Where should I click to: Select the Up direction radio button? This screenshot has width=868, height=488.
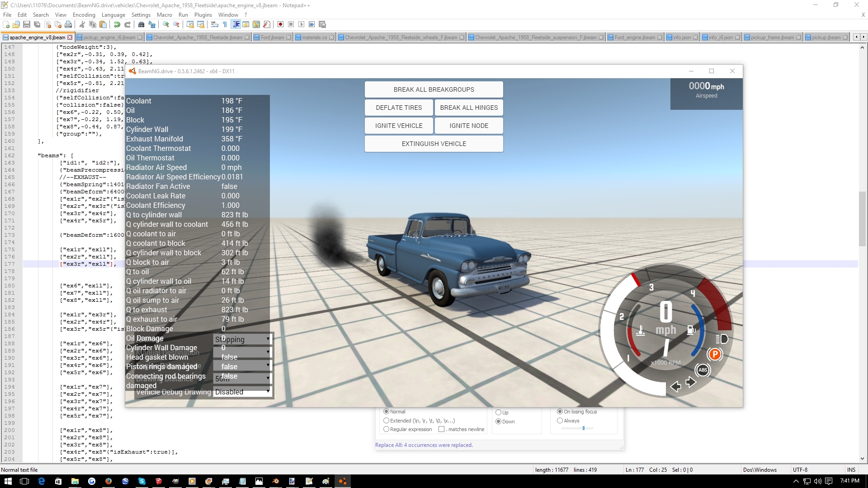coord(498,413)
